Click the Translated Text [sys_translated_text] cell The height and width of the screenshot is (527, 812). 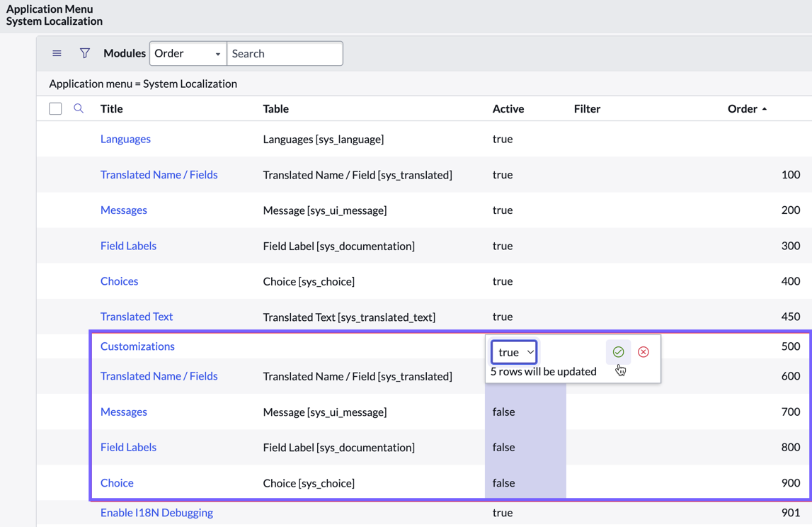pyautogui.click(x=349, y=317)
